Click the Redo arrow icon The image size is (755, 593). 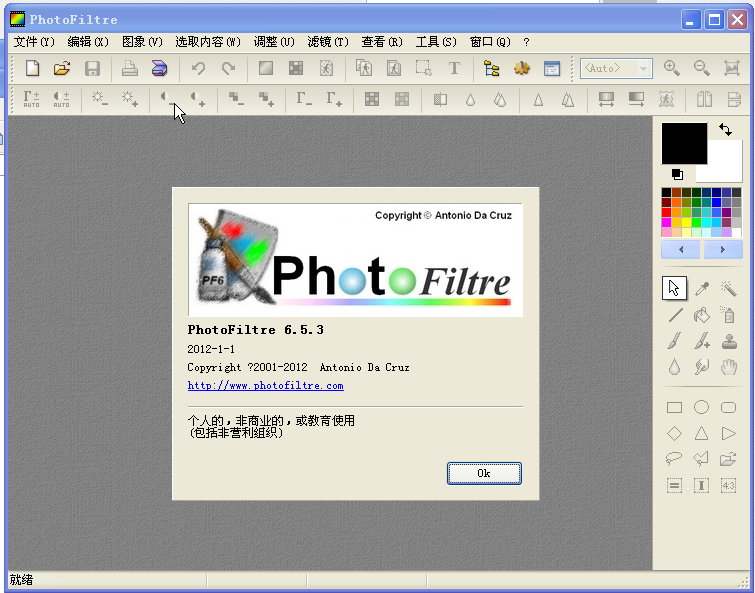click(228, 68)
